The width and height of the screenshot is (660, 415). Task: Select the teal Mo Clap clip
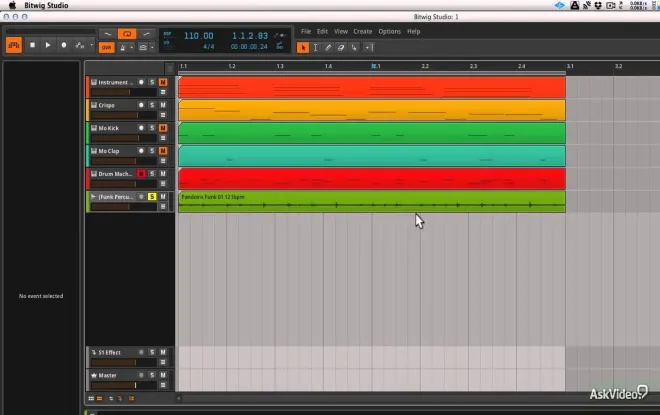[372, 156]
